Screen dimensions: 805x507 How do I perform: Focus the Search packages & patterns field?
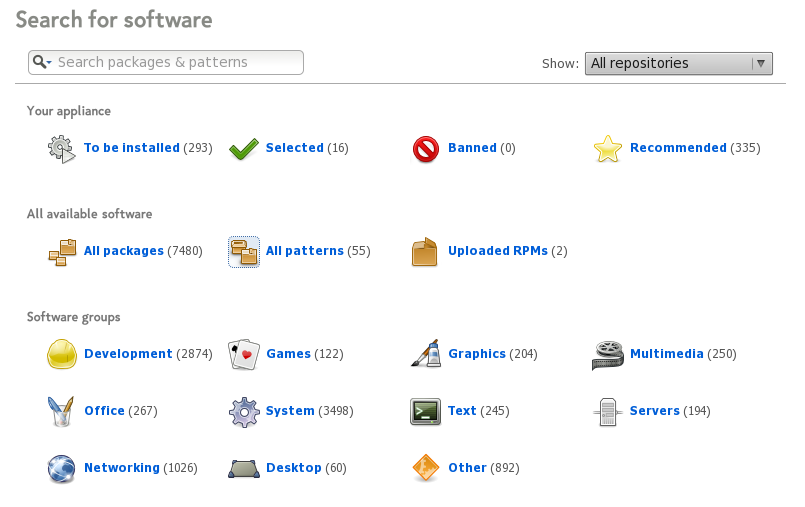(x=166, y=63)
